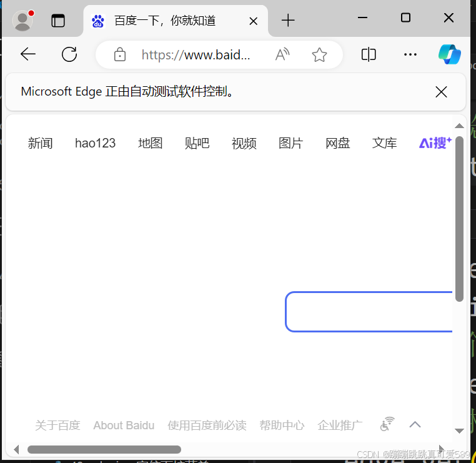
Task: Open the tab actions menu icon
Action: click(x=57, y=21)
